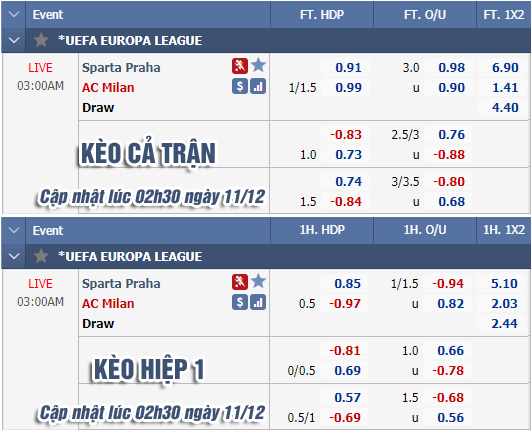Click red live-stream icon in first-half Sparta Praha row

[240, 282]
